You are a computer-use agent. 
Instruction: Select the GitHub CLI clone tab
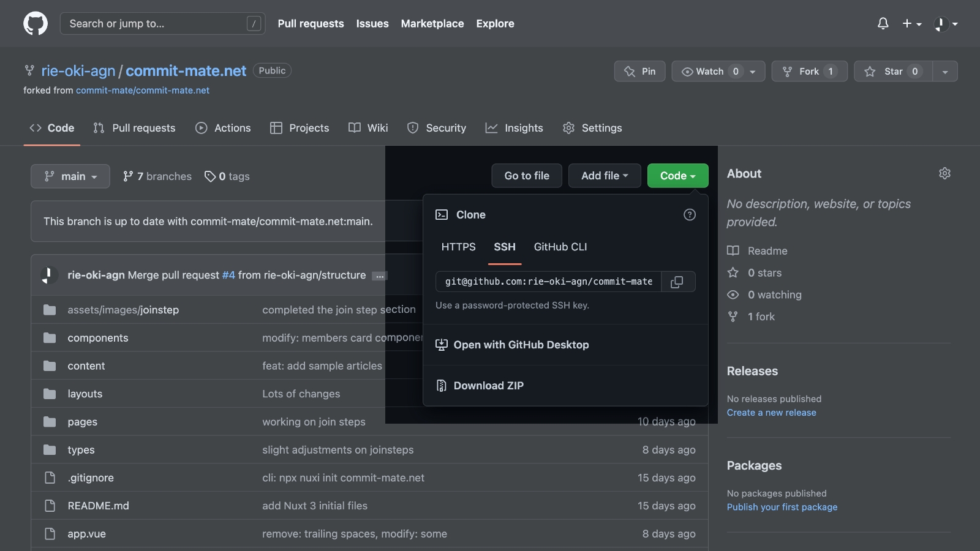pos(560,247)
